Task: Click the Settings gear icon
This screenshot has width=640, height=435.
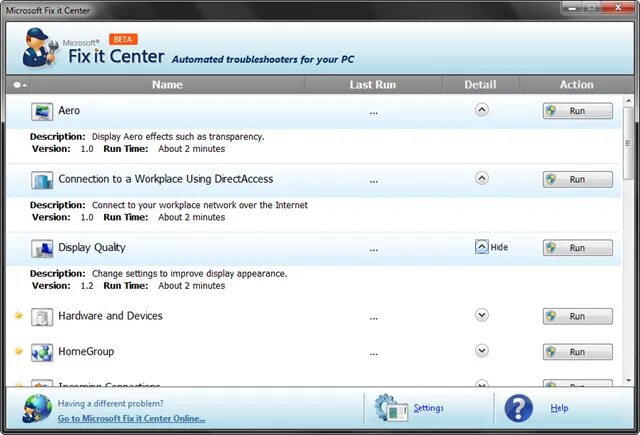Action: tap(391, 408)
